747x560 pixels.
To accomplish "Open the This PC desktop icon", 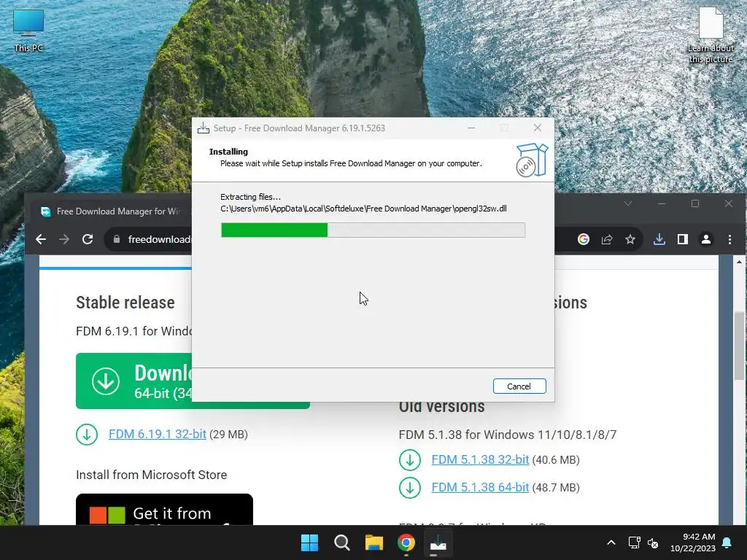I will (x=28, y=31).
